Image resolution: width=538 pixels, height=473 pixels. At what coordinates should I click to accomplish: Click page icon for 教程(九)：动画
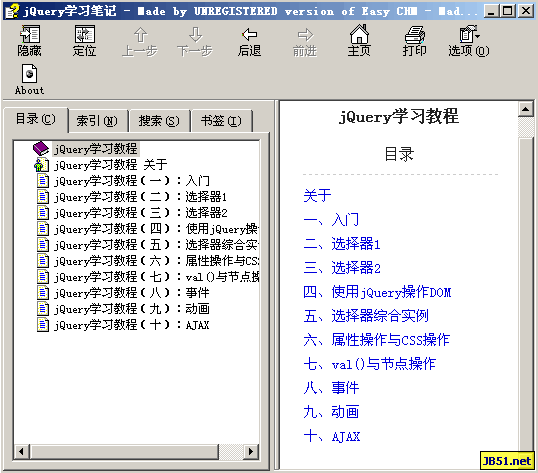pyautogui.click(x=43, y=309)
